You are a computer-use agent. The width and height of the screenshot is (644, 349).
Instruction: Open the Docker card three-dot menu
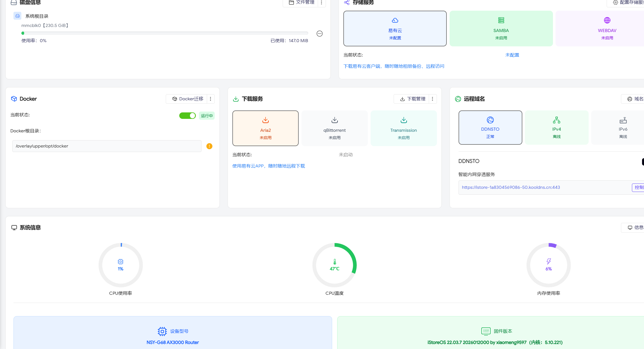pos(210,99)
